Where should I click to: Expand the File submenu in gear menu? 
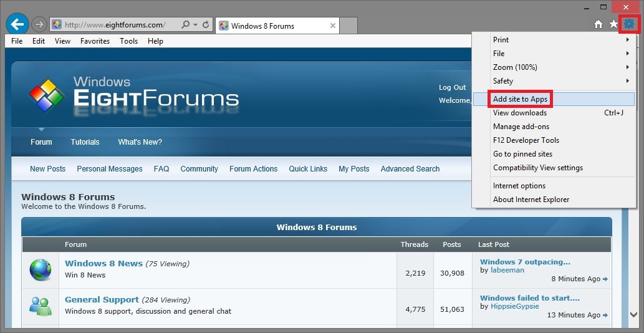(554, 54)
